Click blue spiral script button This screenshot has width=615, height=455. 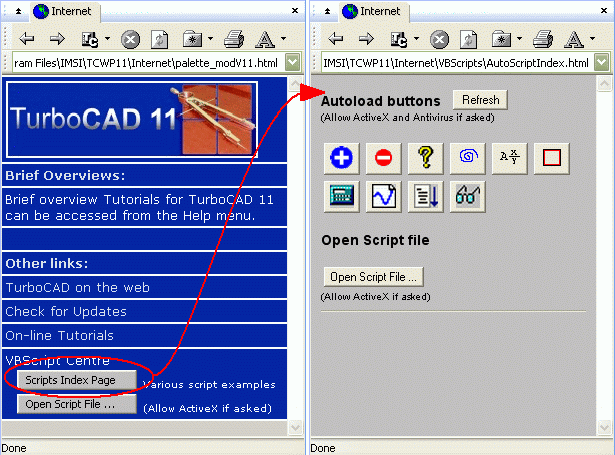click(x=468, y=158)
